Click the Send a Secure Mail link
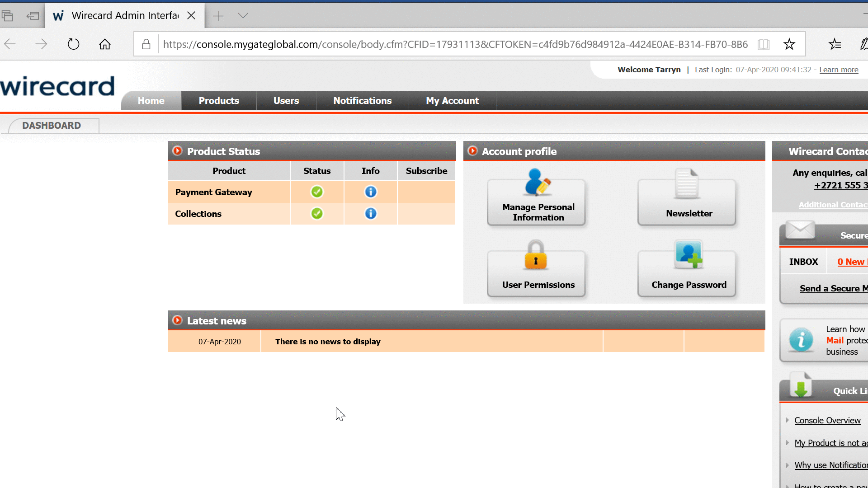Screen dimensions: 868x488 (x=834, y=288)
